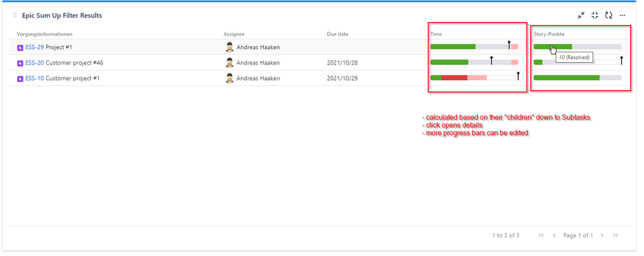The height and width of the screenshot is (256, 644).
Task: Go to last page of results
Action: [615, 235]
